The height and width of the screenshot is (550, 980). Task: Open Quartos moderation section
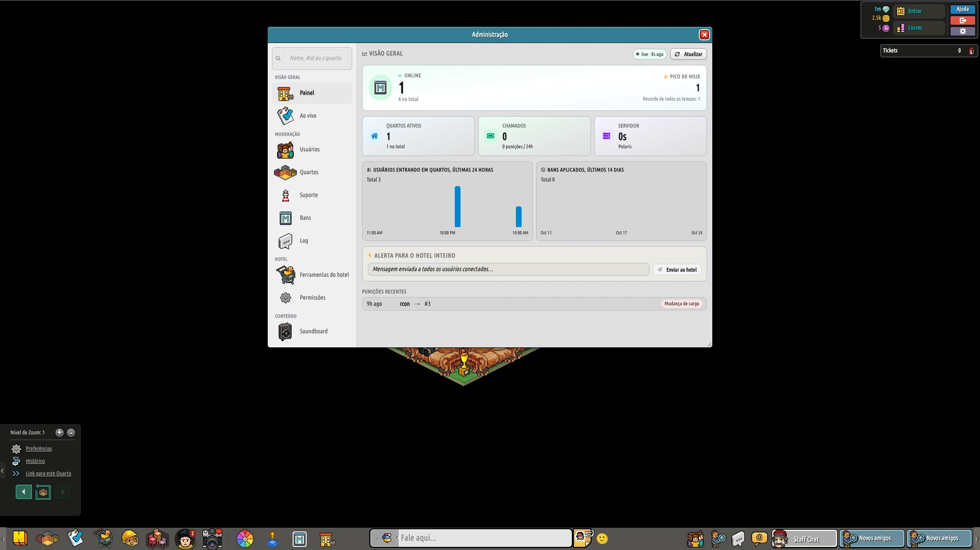point(312,172)
